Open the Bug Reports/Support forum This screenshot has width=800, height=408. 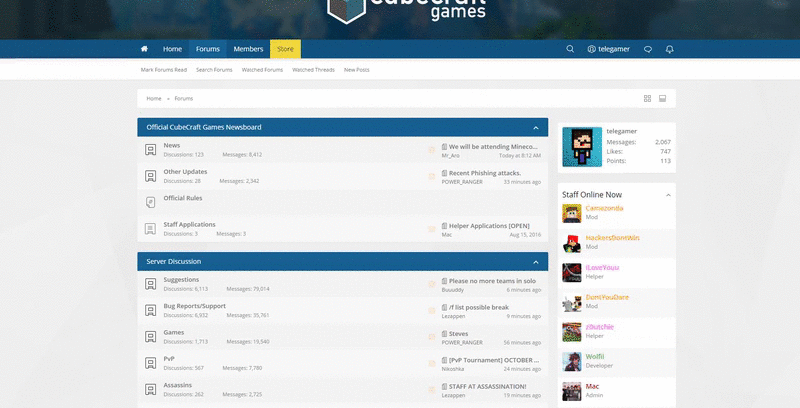(194, 306)
